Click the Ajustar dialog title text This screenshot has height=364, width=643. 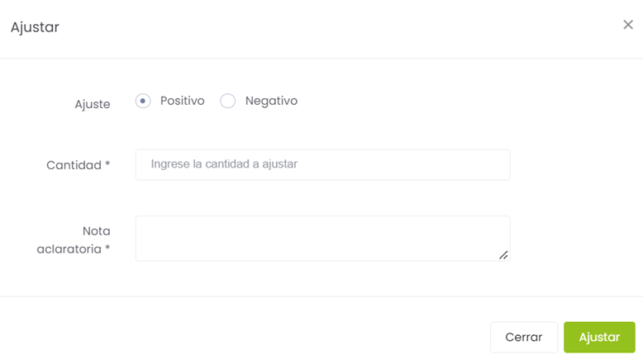(x=35, y=27)
